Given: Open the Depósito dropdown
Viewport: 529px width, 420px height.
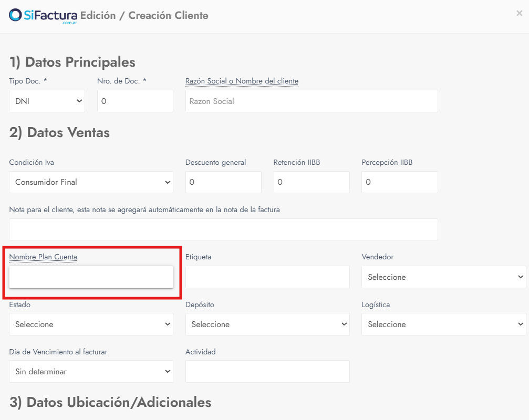Looking at the screenshot, I should point(267,324).
